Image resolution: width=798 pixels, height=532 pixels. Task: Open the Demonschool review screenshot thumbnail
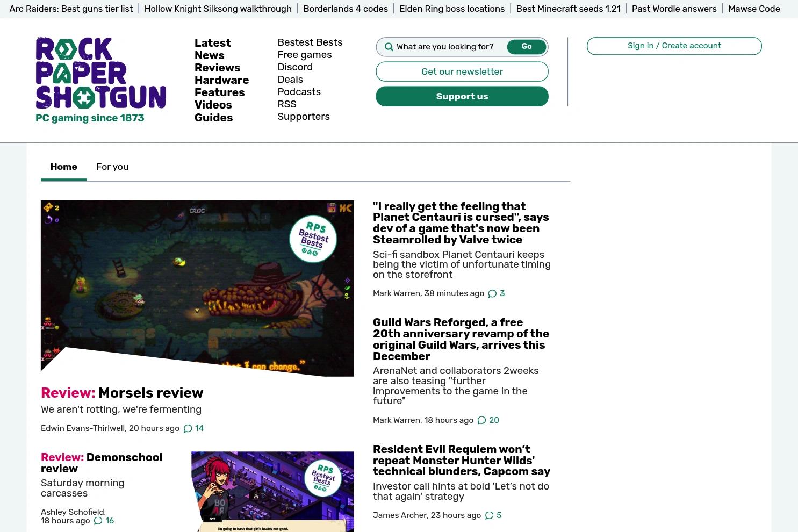pyautogui.click(x=272, y=492)
